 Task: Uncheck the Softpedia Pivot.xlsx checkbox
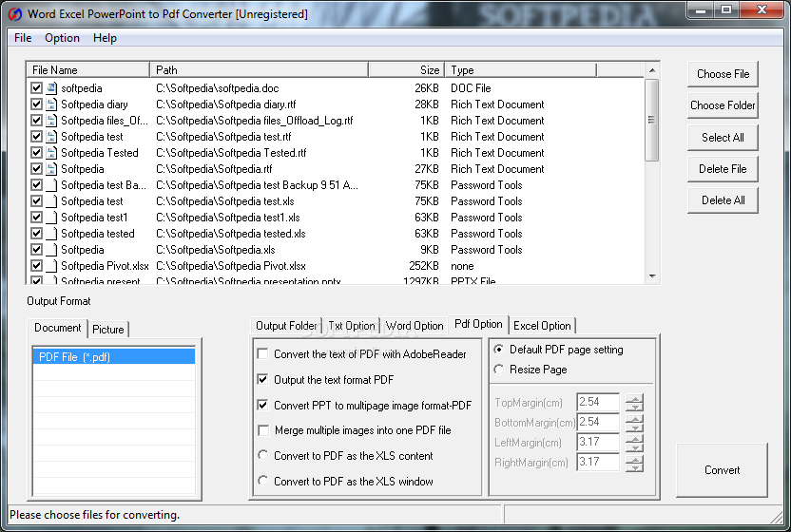pos(36,266)
